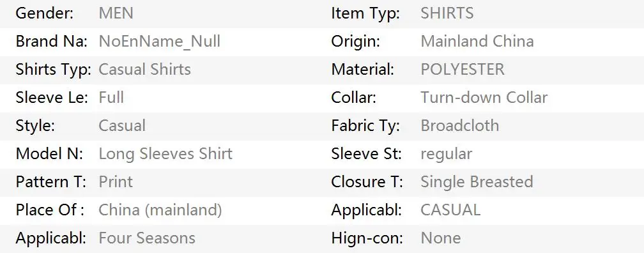Click the Hign-con None value
644x253 pixels.
pos(441,238)
